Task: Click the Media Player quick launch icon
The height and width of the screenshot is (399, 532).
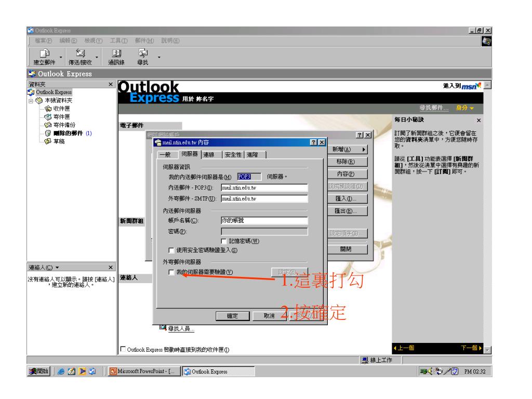Action: [x=82, y=371]
